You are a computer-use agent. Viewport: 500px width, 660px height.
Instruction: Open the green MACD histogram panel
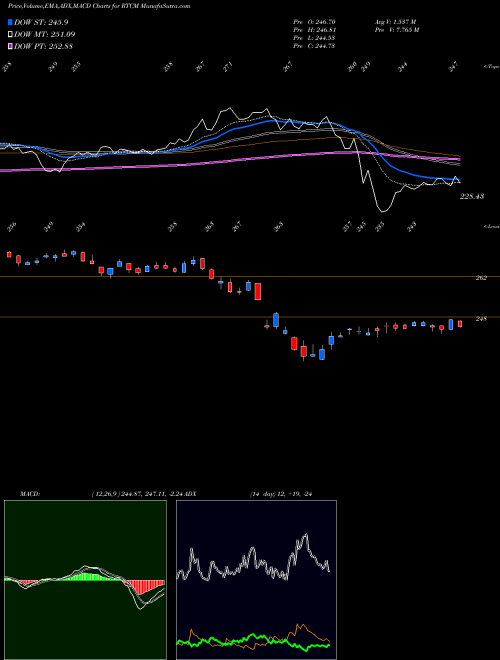(85, 580)
